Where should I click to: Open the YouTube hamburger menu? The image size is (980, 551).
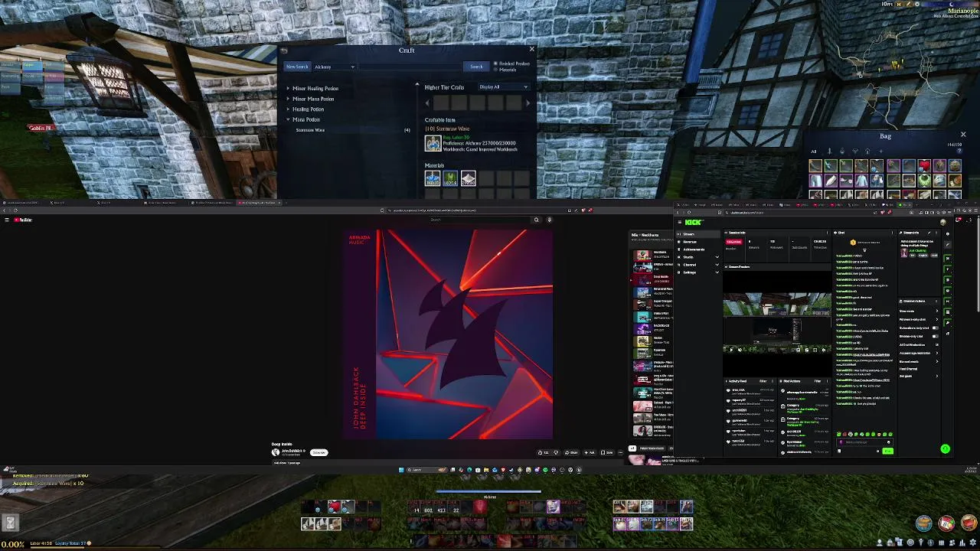coord(7,220)
